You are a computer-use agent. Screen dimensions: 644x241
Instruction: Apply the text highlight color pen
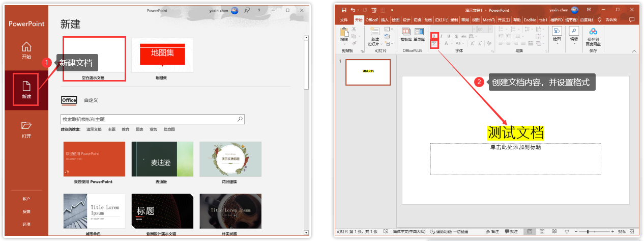[x=434, y=44]
